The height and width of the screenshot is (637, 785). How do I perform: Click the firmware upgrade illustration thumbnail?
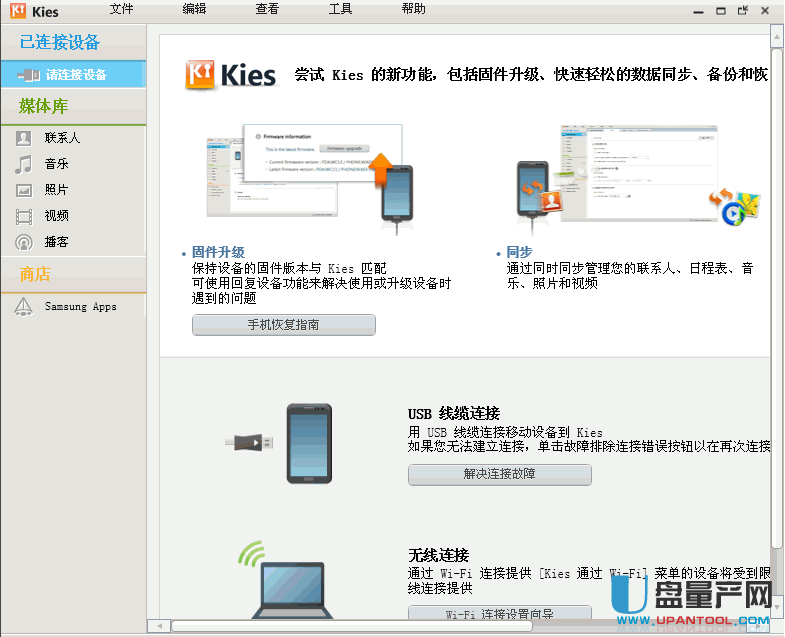click(x=310, y=179)
